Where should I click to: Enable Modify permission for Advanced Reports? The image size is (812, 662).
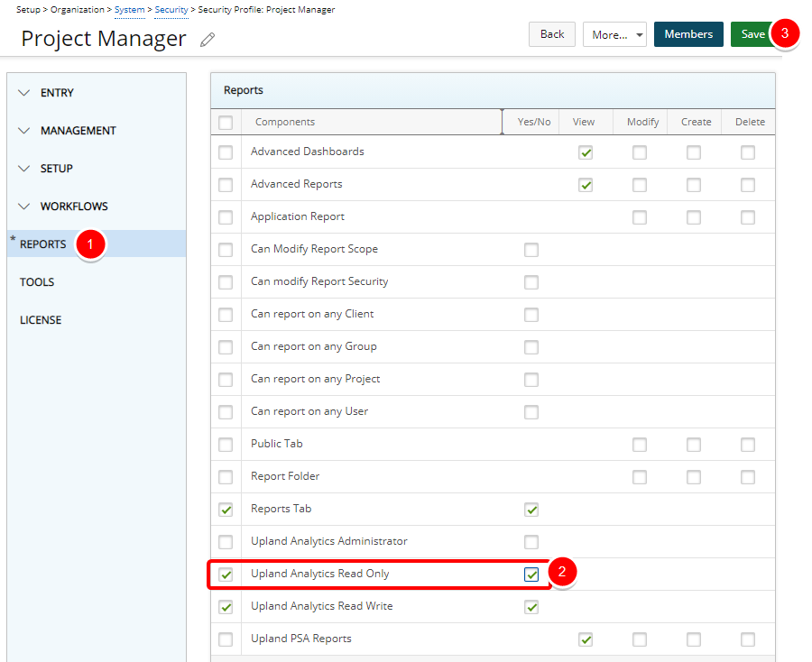coord(640,185)
